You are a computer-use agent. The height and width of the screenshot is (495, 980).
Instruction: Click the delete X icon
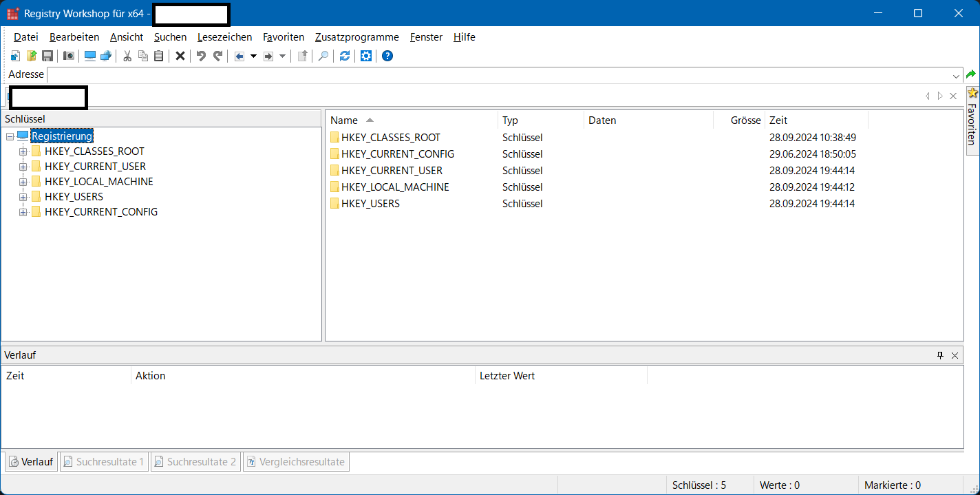(180, 56)
